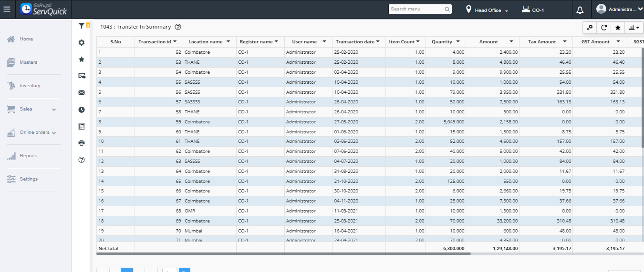The width and height of the screenshot is (644, 272).
Task: Click the refresh report icon
Action: pos(604,28)
